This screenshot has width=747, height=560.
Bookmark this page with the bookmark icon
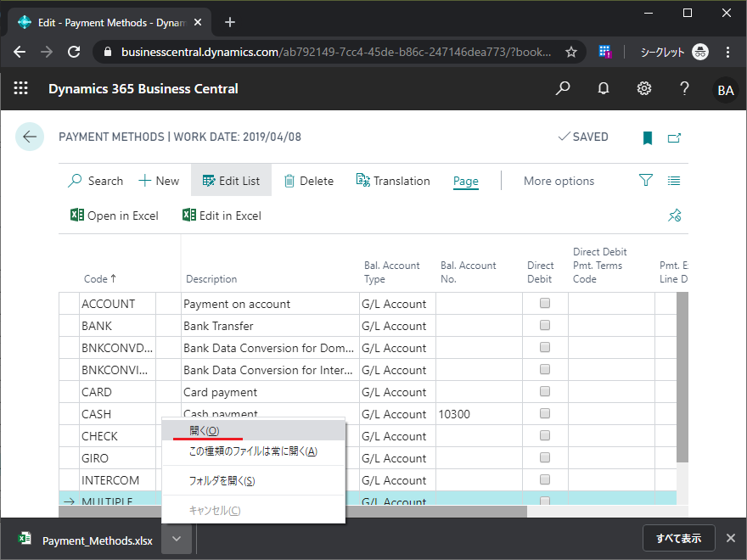(x=648, y=137)
